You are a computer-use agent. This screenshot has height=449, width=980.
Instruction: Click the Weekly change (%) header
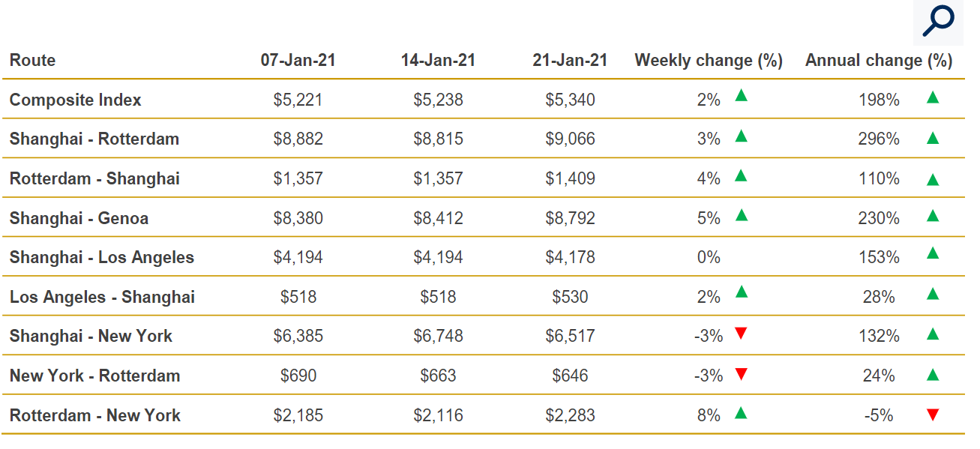709,61
